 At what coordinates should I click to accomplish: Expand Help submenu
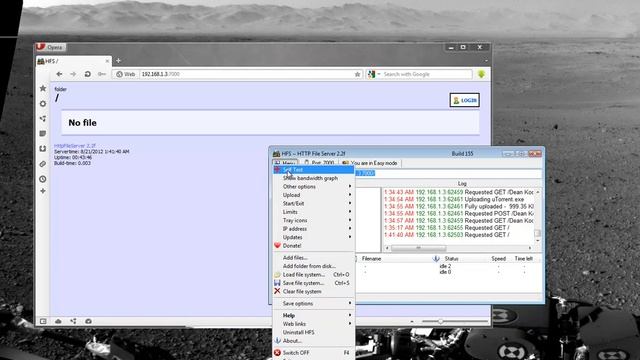pyautogui.click(x=313, y=316)
